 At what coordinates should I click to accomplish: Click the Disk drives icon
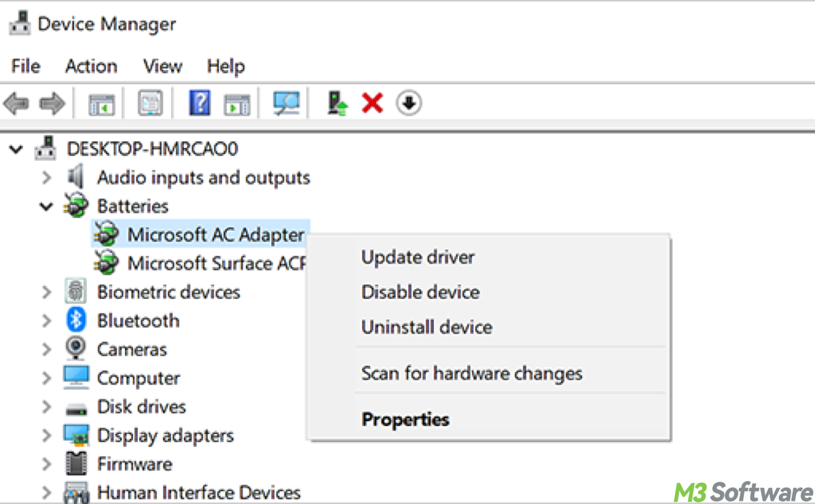tap(76, 408)
